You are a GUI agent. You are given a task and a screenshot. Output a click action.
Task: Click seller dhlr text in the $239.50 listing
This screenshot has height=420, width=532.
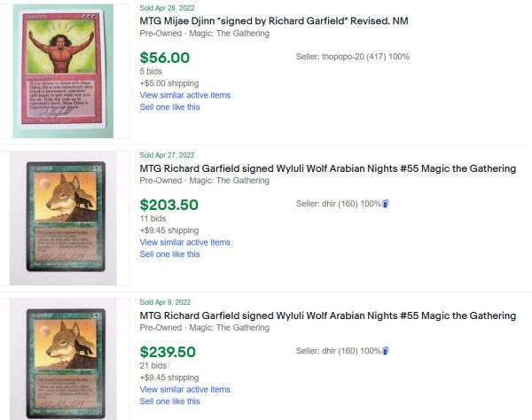[x=338, y=351]
